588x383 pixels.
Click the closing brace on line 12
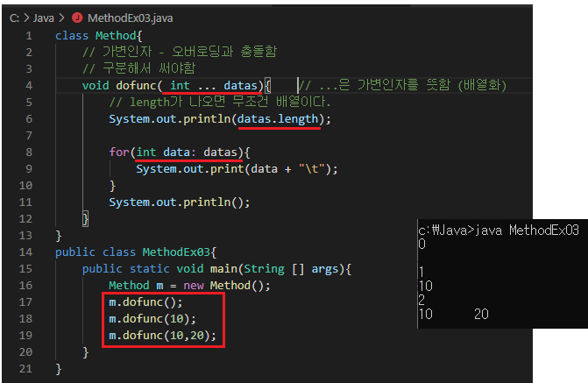[86, 219]
